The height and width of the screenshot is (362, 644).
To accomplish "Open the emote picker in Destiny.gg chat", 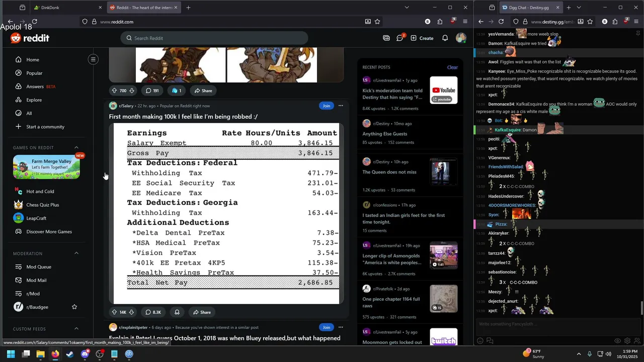I will (x=480, y=340).
